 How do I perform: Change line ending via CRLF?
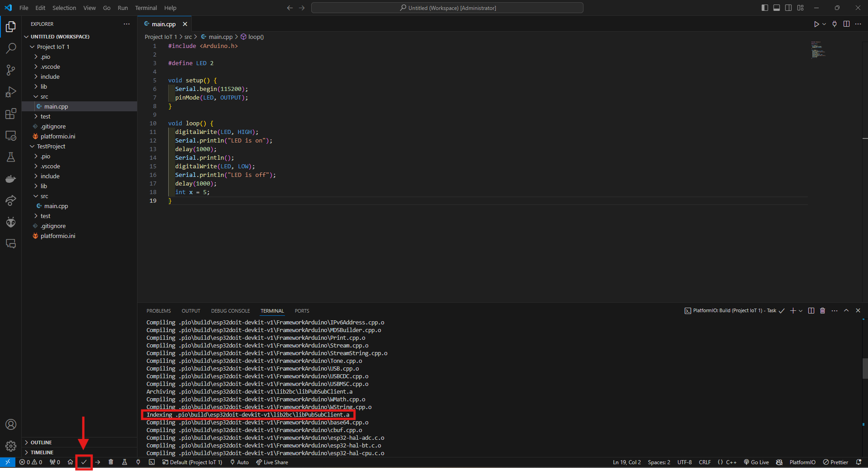coord(705,462)
